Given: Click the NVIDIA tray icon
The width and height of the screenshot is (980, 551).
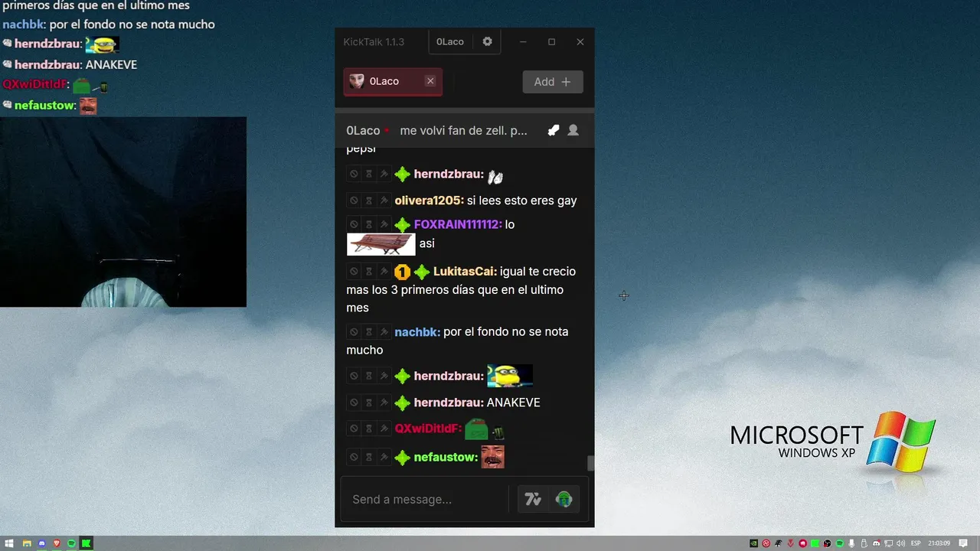Looking at the screenshot, I should [754, 543].
